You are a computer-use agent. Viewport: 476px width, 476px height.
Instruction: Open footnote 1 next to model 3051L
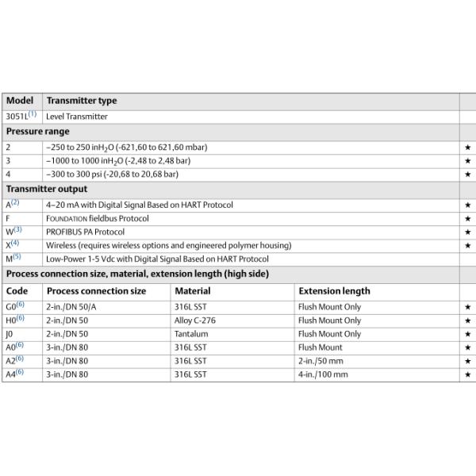pyautogui.click(x=33, y=114)
